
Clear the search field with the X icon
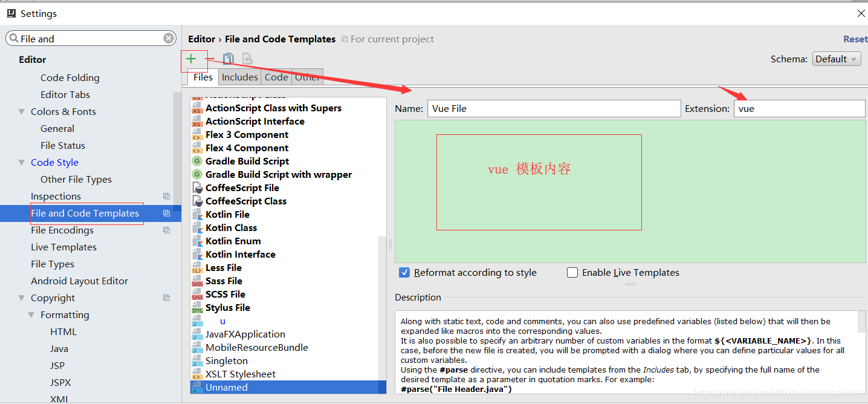click(x=169, y=38)
